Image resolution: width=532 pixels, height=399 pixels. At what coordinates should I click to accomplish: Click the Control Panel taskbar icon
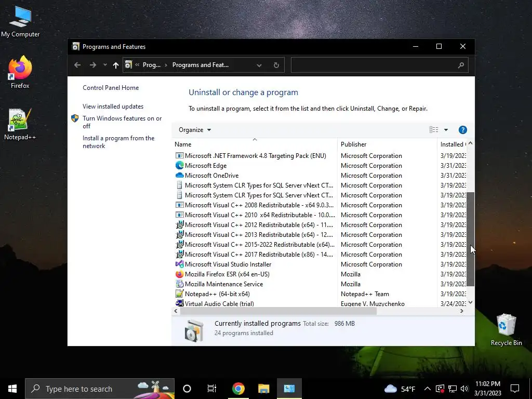tap(289, 389)
